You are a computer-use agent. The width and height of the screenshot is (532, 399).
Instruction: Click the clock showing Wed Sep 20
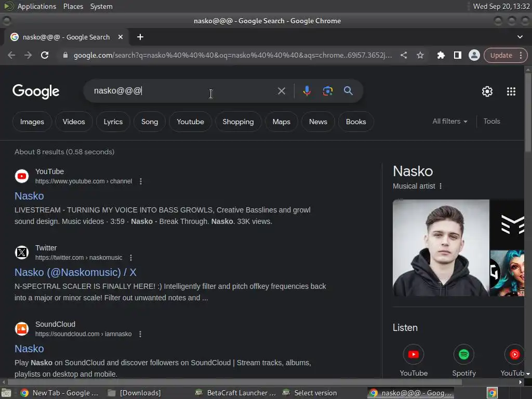coord(501,6)
